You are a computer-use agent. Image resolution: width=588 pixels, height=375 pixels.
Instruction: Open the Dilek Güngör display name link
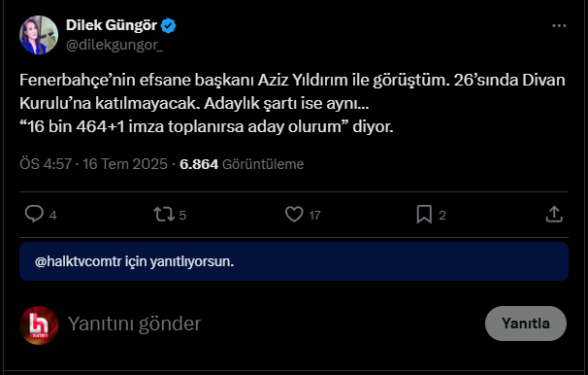tap(112, 25)
